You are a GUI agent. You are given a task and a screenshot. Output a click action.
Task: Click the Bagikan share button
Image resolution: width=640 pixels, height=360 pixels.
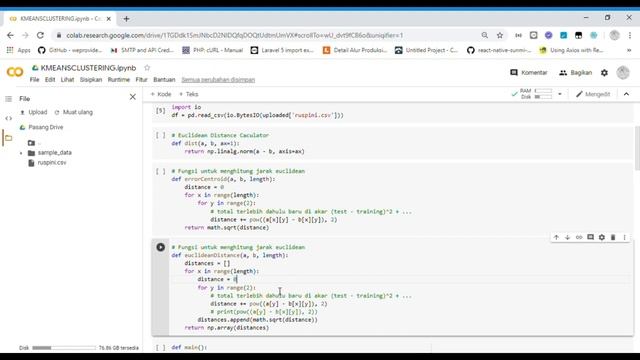point(576,73)
